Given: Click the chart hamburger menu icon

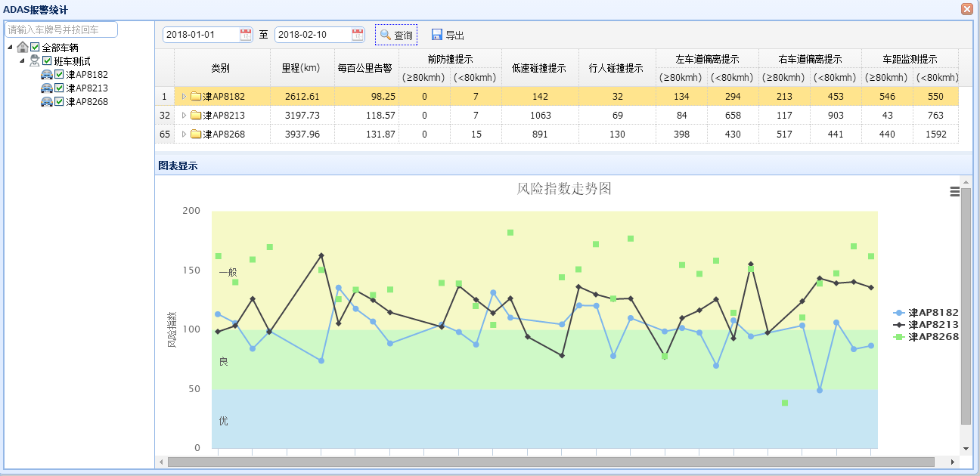Looking at the screenshot, I should [955, 192].
